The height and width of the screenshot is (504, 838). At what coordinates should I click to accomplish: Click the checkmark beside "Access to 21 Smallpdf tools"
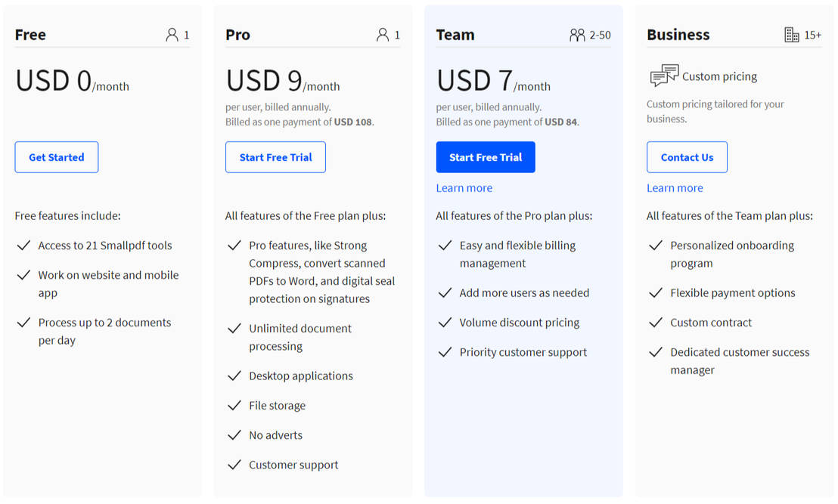pyautogui.click(x=23, y=246)
